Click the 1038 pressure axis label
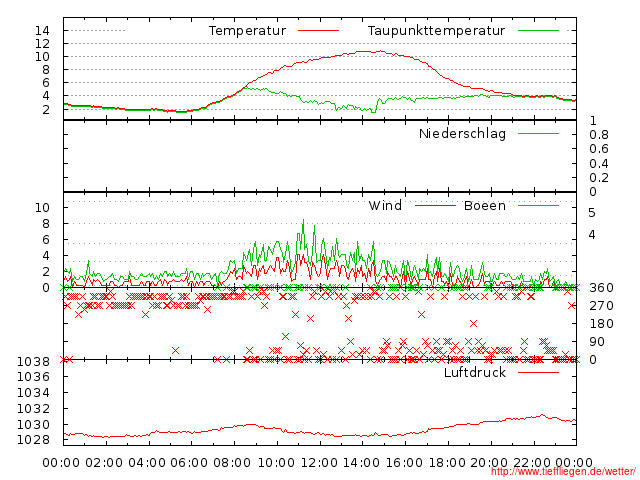Viewport: 640px width, 480px height. tap(33, 362)
